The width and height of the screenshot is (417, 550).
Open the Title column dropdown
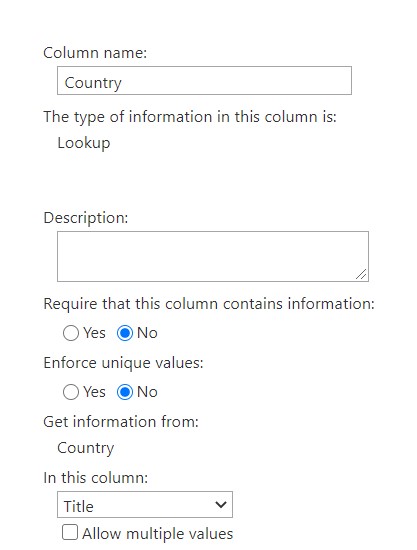pos(144,504)
